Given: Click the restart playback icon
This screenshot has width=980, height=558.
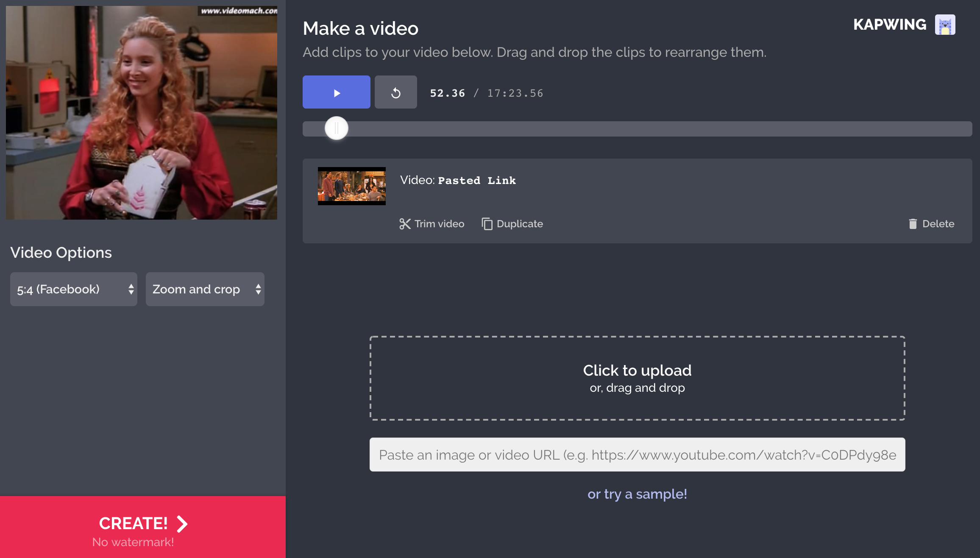Looking at the screenshot, I should click(395, 92).
